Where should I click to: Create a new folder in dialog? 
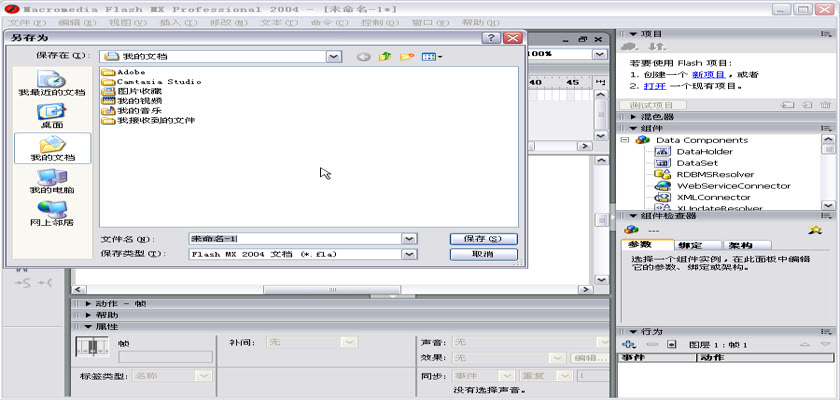coord(407,56)
